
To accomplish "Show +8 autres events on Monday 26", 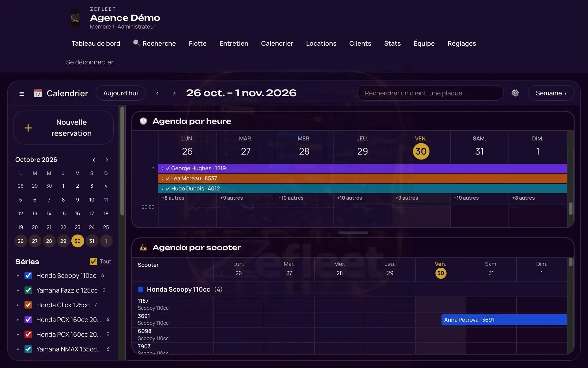I will coord(173,198).
